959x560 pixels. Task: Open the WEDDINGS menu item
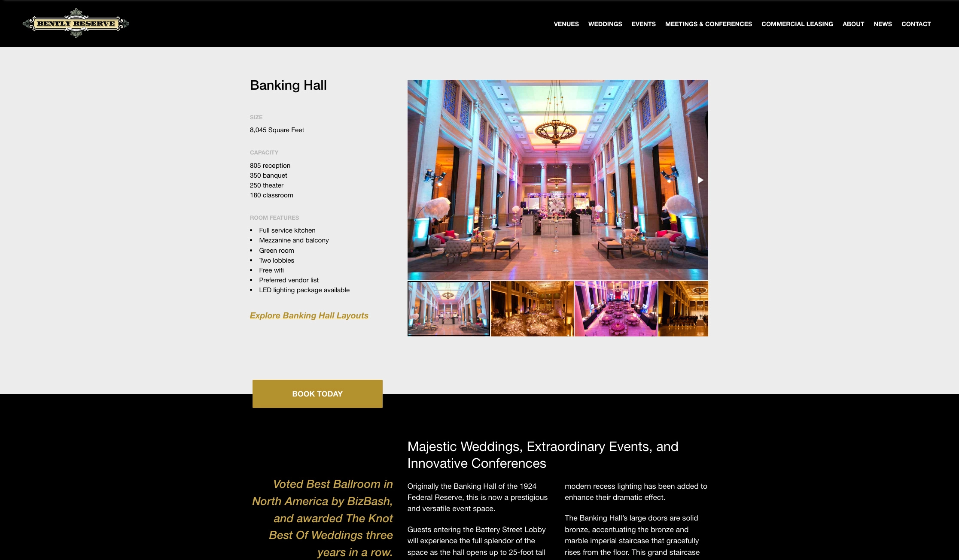(x=604, y=24)
